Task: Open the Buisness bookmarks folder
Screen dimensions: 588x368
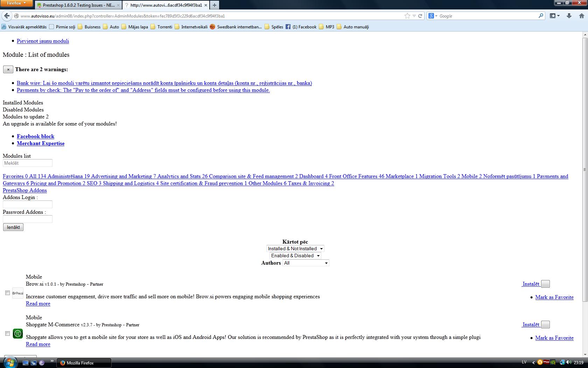Action: click(x=89, y=27)
